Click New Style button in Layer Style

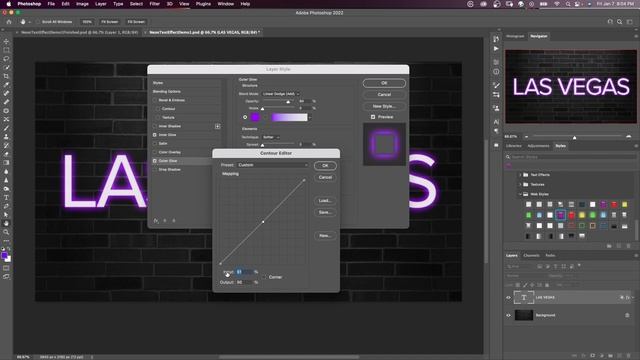(384, 106)
